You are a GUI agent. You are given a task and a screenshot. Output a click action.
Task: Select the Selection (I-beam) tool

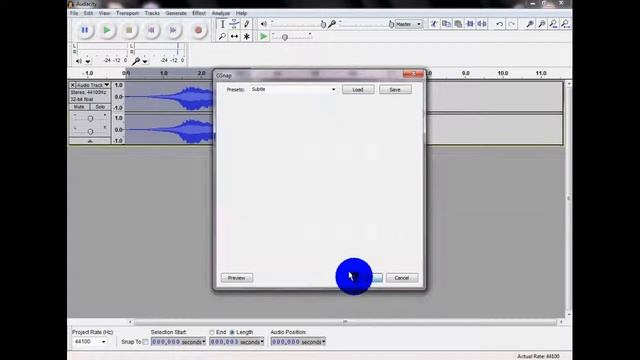point(222,24)
